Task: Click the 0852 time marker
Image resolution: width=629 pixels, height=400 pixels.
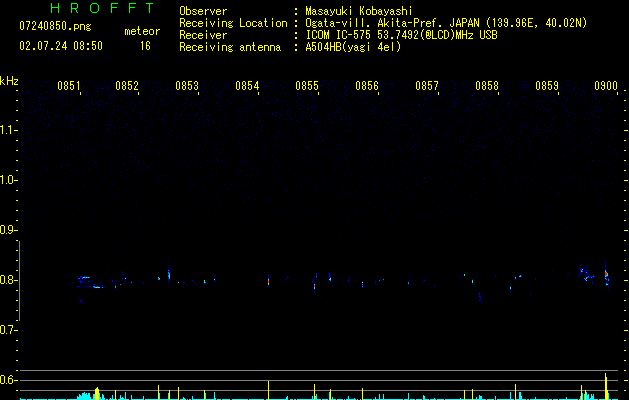Action: point(127,86)
